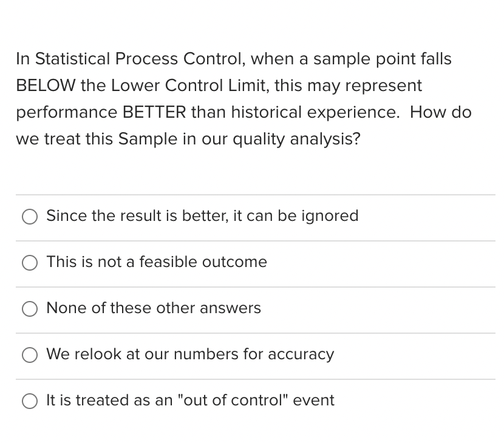Select the radio button for "This is not a feasible outcome"
504x443 pixels.
click(x=30, y=263)
